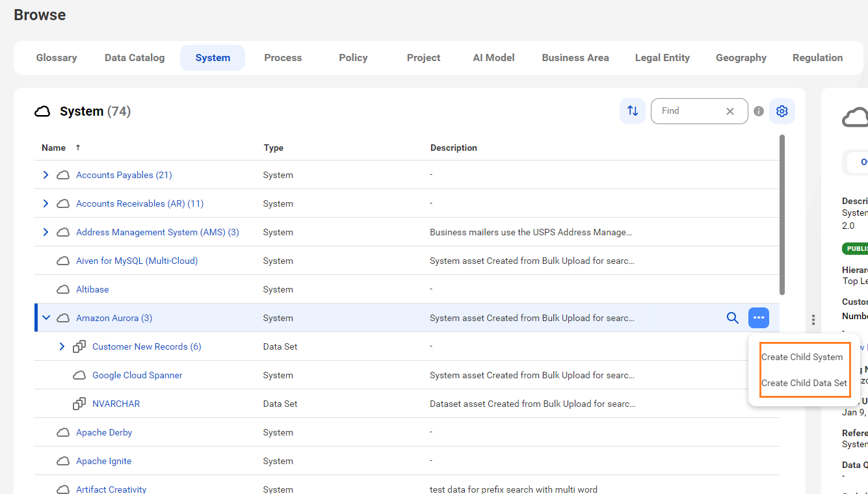This screenshot has height=494, width=868.
Task: Open the Accounts Receivables (AR) link
Action: point(140,203)
